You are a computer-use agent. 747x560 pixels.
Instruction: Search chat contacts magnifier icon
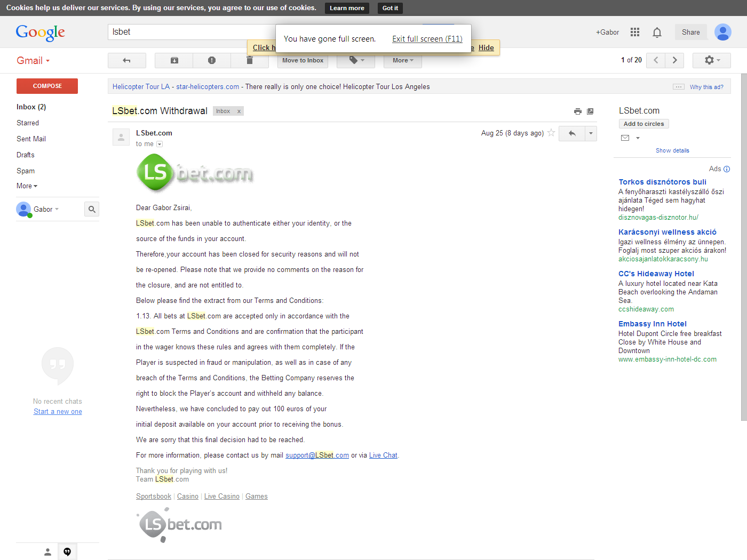[92, 209]
